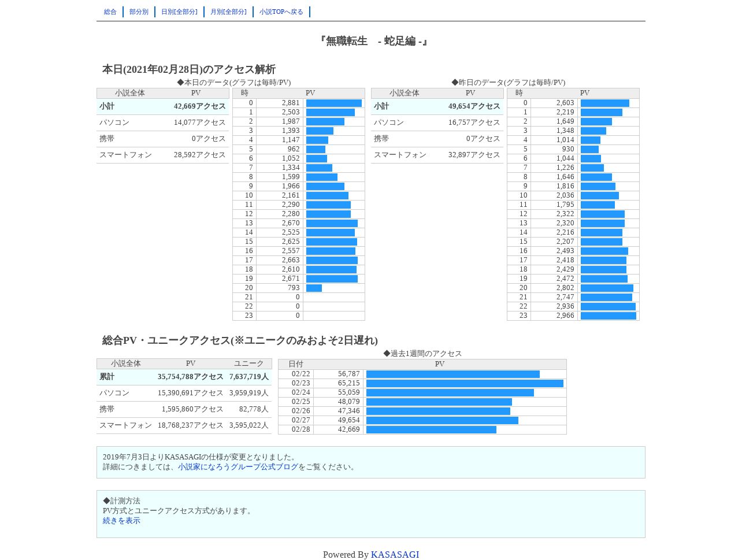
Task: Click the ユニーク column header
Action: point(249,364)
